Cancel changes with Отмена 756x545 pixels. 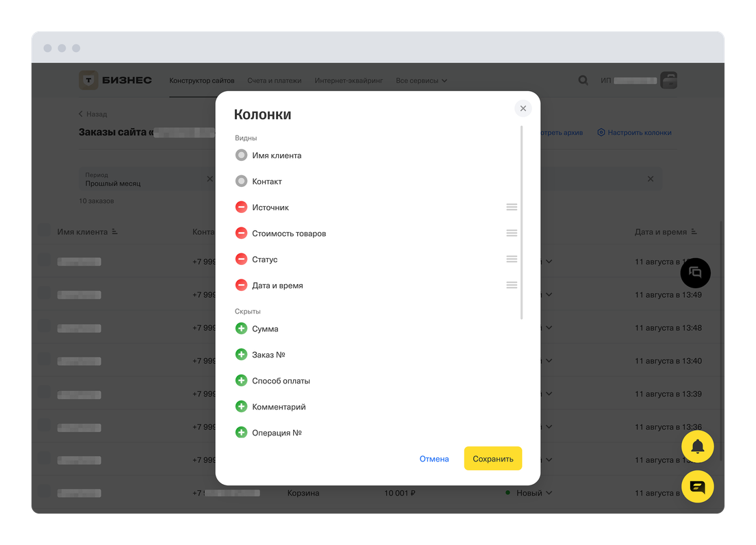pos(434,459)
